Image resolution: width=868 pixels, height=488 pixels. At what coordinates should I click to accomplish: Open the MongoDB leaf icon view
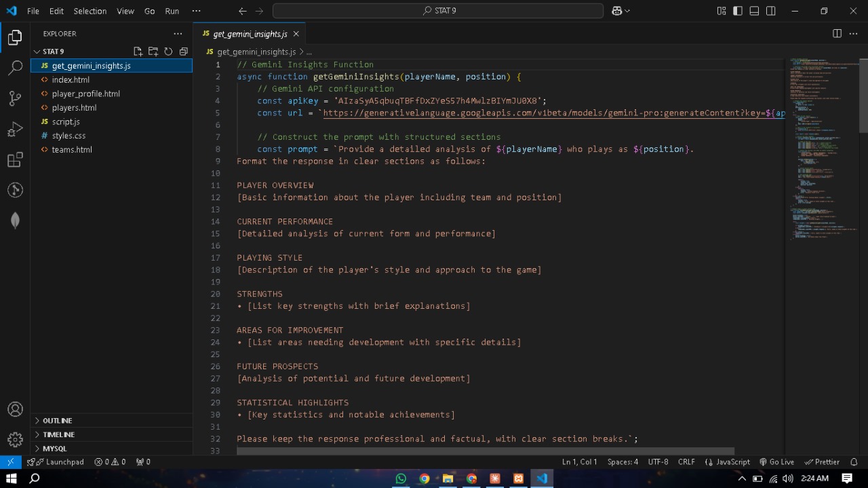[15, 221]
